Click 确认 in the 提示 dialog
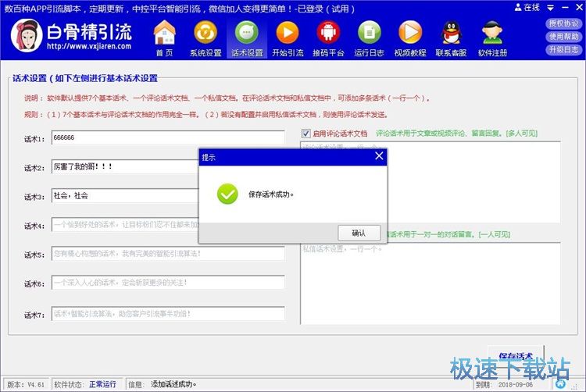 tap(359, 233)
